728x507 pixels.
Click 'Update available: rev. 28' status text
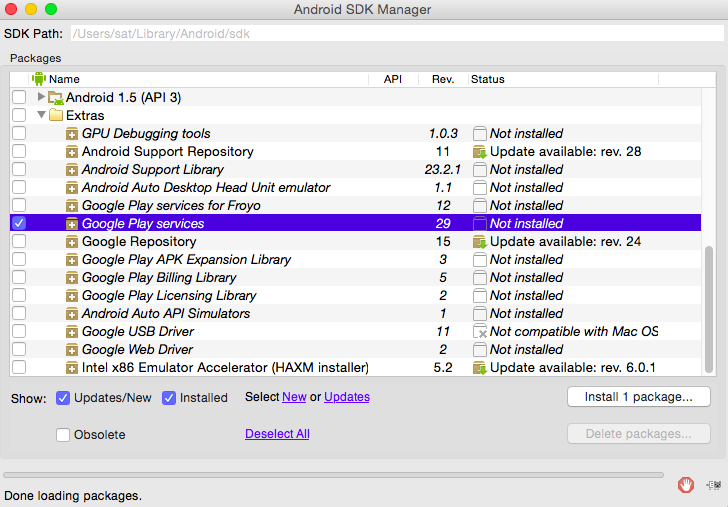coord(565,151)
